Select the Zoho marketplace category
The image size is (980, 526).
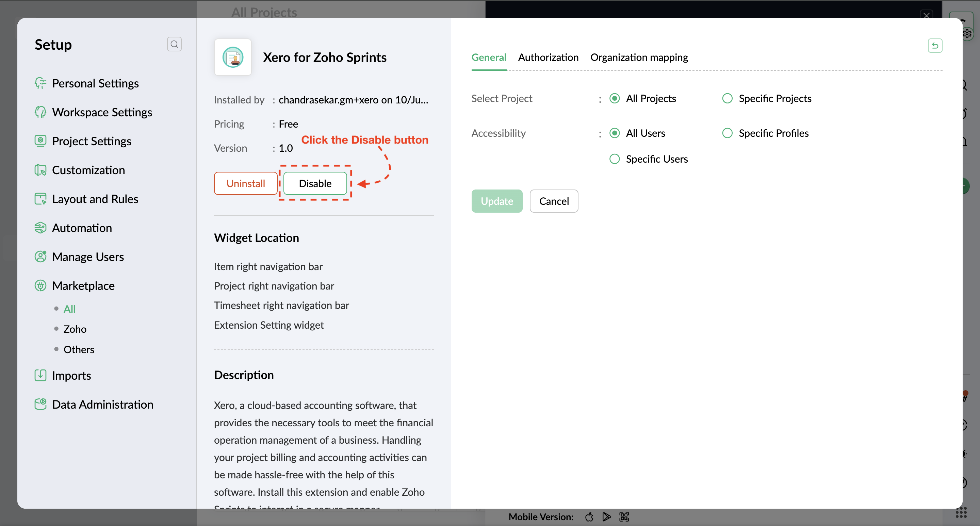[75, 329]
